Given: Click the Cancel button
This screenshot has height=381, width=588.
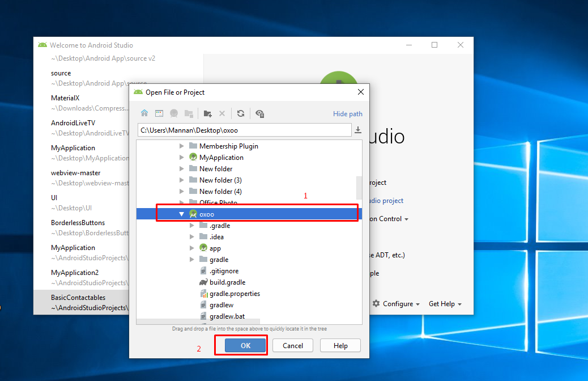Looking at the screenshot, I should click(292, 345).
